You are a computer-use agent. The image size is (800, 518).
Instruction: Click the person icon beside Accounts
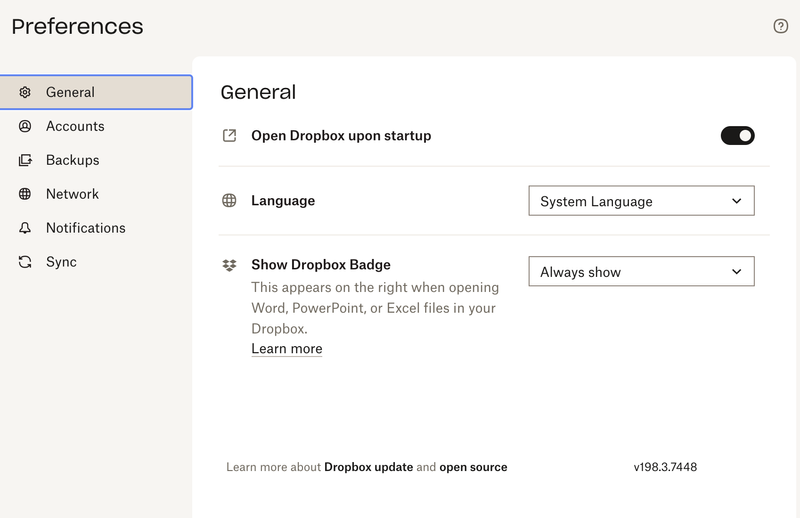point(25,126)
